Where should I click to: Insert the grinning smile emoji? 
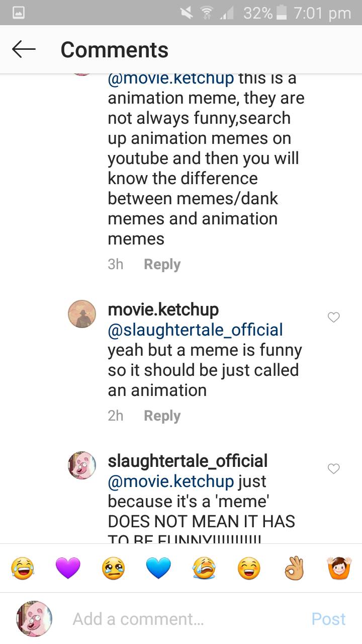249,569
